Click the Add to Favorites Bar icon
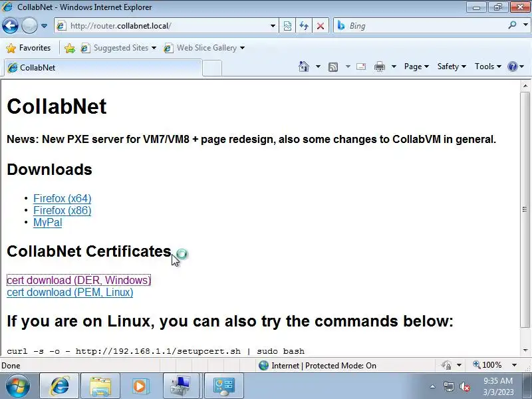The image size is (532, 399). 70,48
